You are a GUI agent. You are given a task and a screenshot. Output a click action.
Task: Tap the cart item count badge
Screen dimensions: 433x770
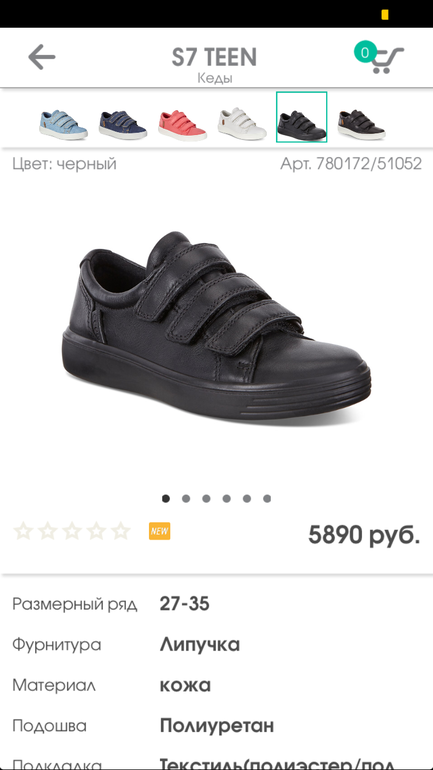click(x=365, y=52)
